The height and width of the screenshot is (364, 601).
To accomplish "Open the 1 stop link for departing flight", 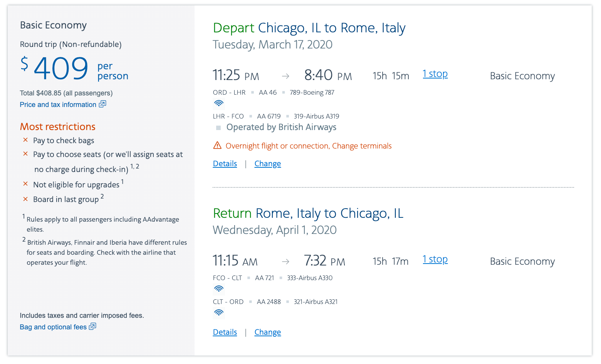I will tap(435, 74).
